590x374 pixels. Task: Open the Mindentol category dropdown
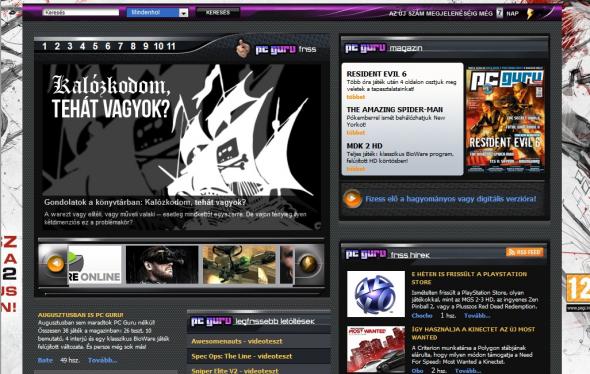coord(157,12)
